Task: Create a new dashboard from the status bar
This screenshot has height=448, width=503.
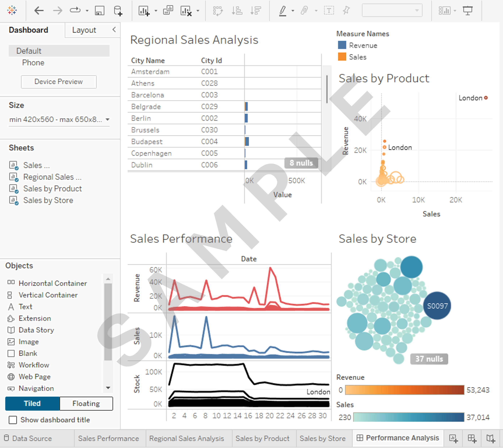Action: [x=472, y=438]
